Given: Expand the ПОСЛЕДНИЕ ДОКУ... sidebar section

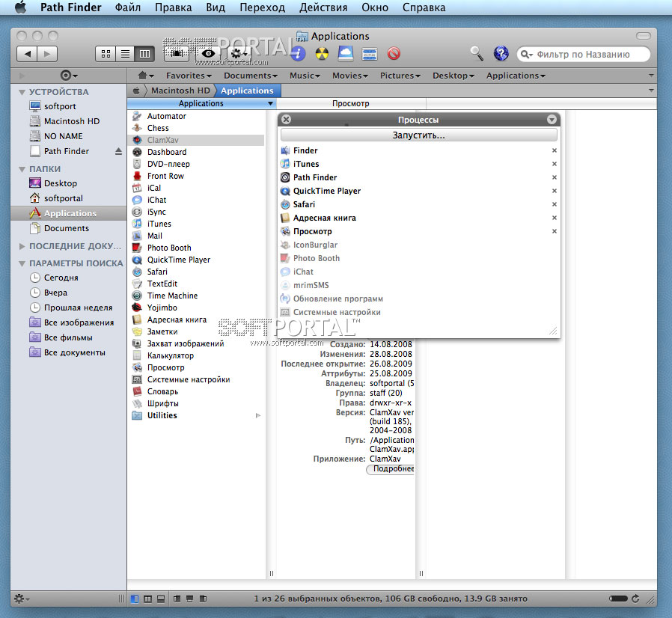Looking at the screenshot, I should pyautogui.click(x=22, y=246).
